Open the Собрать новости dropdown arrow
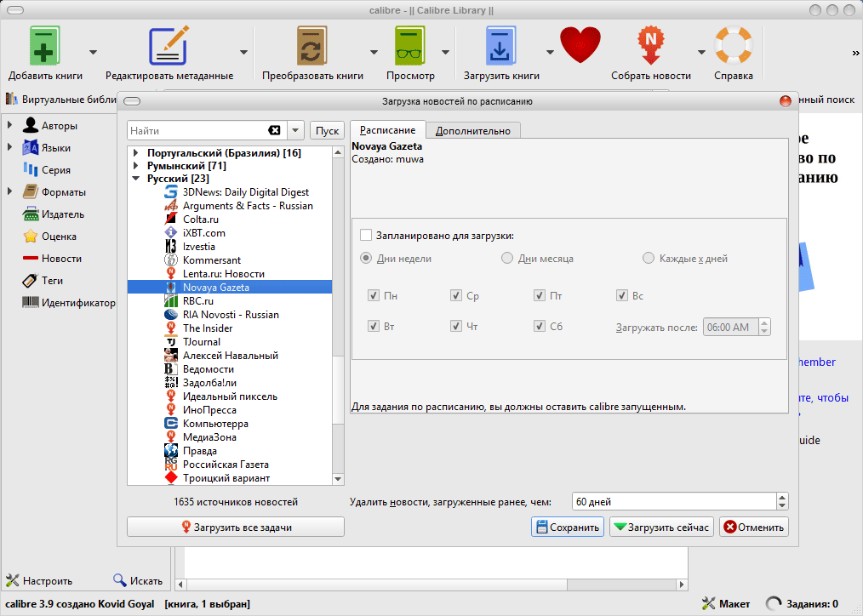The image size is (863, 616). click(701, 52)
